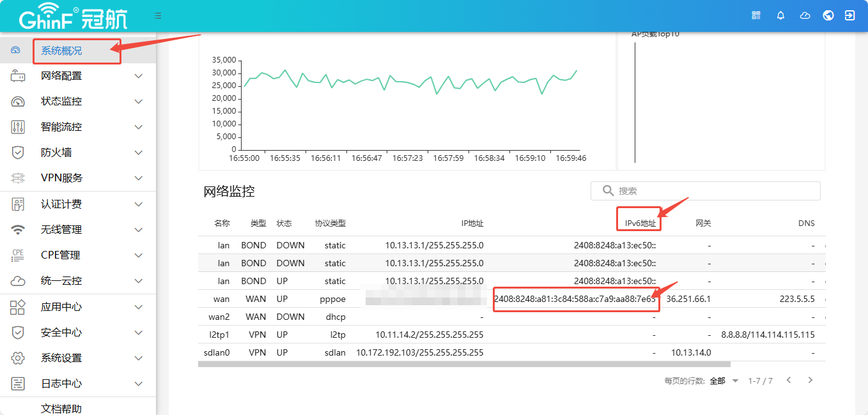The width and height of the screenshot is (868, 415).
Task: Click the GhinF logo
Action: click(x=73, y=17)
